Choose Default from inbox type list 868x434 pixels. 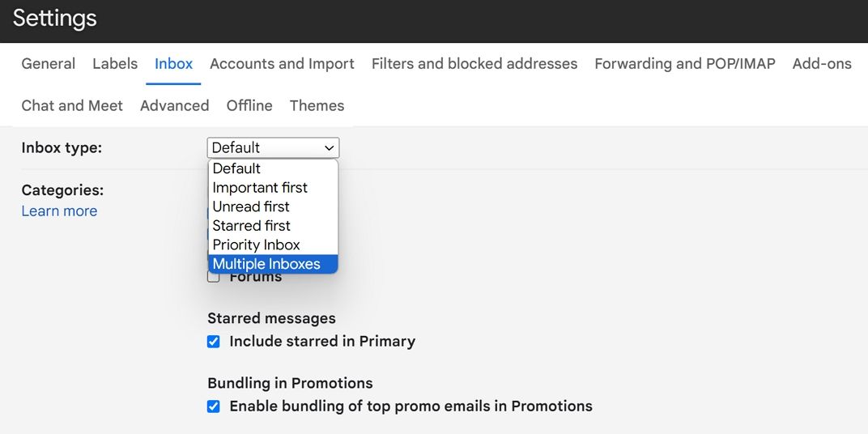[236, 168]
